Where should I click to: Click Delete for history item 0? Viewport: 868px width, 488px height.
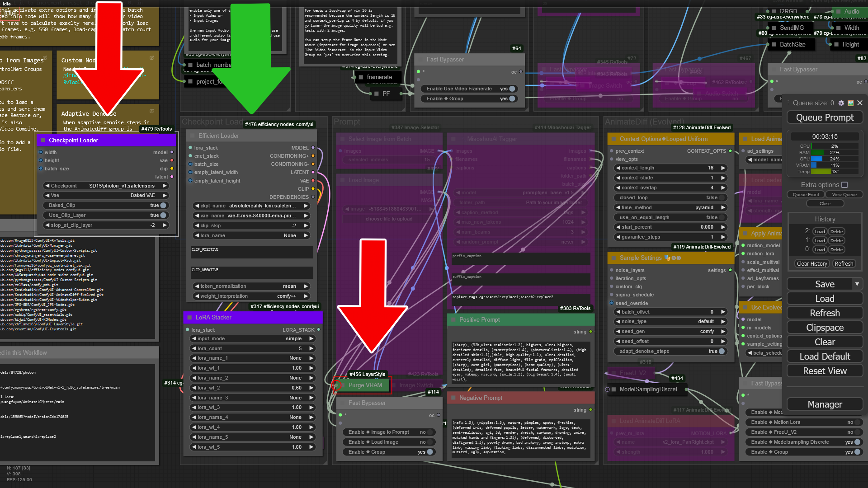[x=836, y=249]
